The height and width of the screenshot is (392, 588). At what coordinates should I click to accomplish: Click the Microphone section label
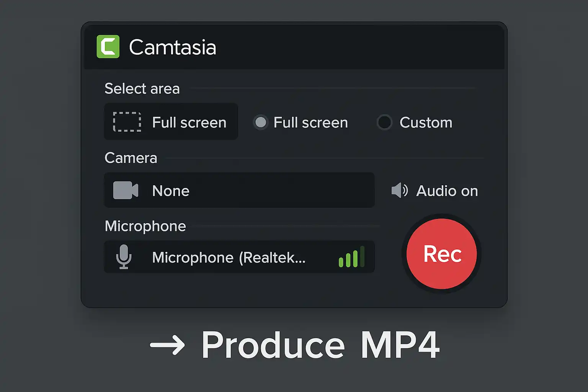click(x=145, y=226)
